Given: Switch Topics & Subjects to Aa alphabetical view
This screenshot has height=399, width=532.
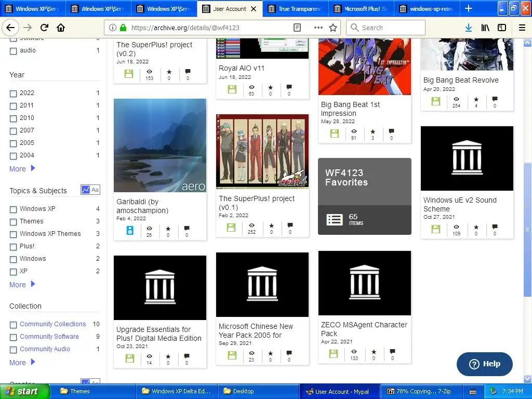Looking at the screenshot, I should pos(96,190).
